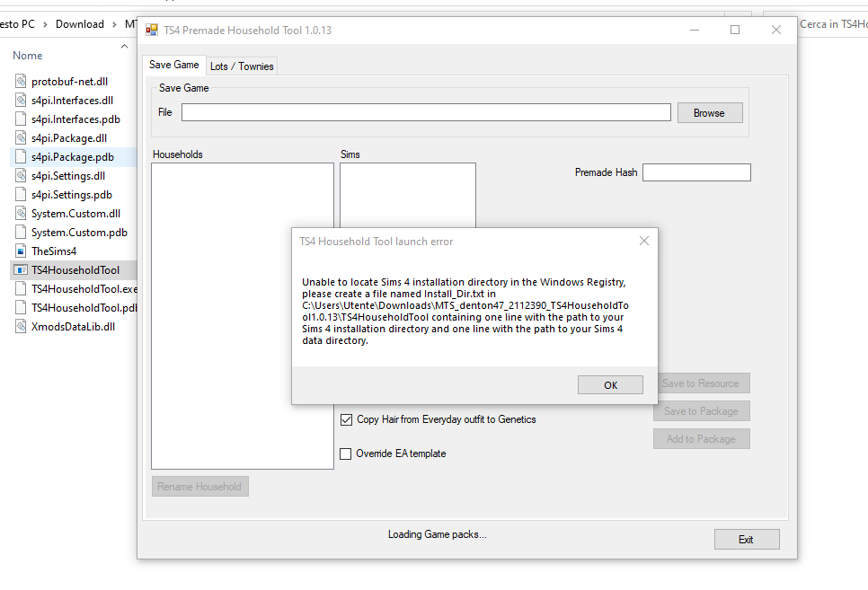Screen dimensions: 868x590
Task: Click the save game File input field
Action: pos(426,112)
